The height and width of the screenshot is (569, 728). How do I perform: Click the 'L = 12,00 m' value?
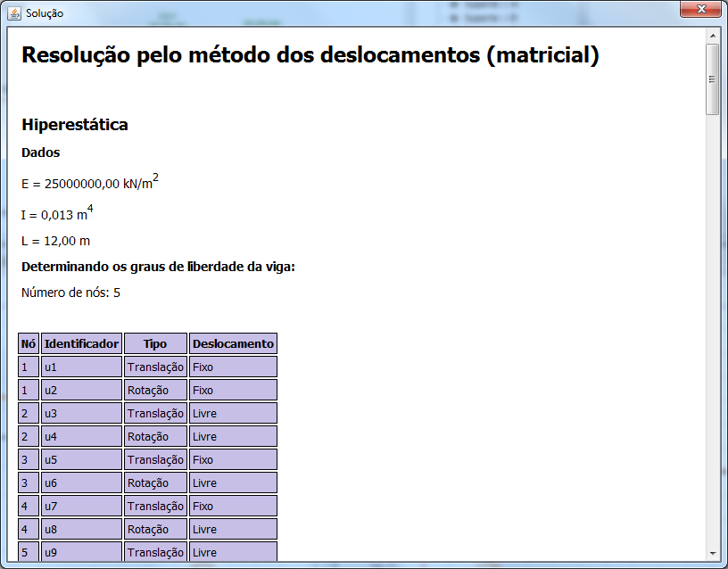[x=55, y=242]
